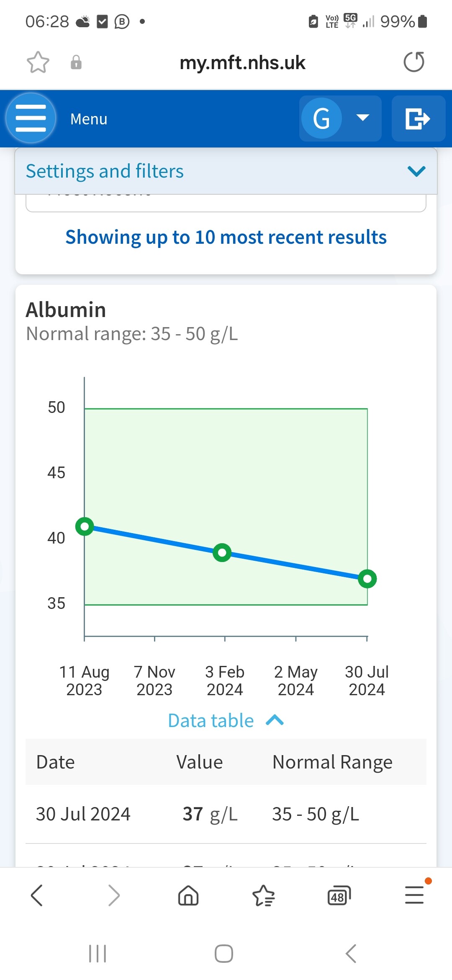Open browser bookmarks list icon
Viewport: 452px width, 980px height.
click(x=264, y=895)
